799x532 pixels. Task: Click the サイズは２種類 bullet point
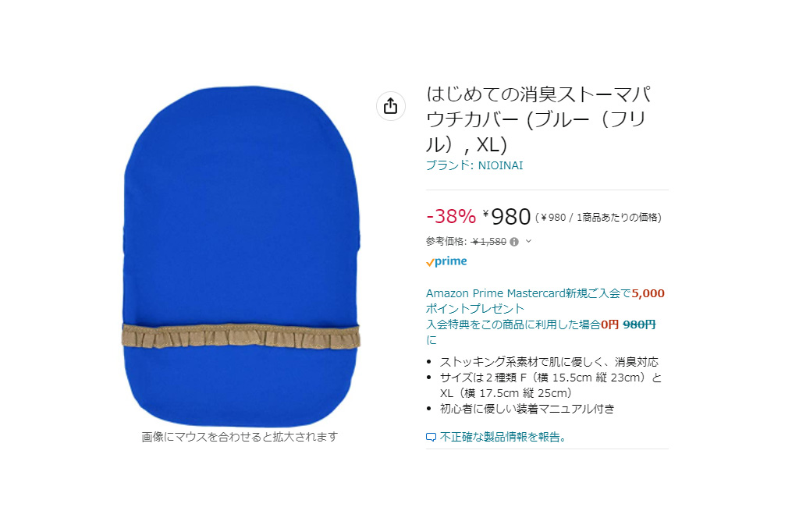click(551, 385)
